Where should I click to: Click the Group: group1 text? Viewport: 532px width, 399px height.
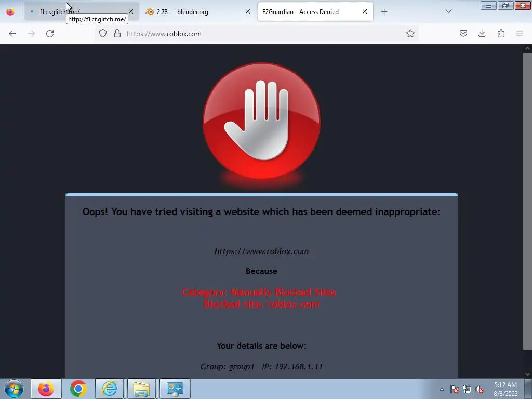(228, 367)
